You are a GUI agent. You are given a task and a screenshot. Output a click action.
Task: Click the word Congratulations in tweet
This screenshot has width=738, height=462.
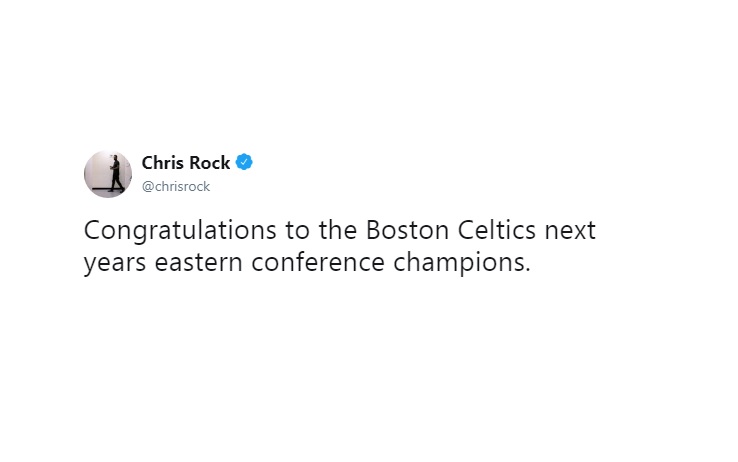click(x=180, y=231)
